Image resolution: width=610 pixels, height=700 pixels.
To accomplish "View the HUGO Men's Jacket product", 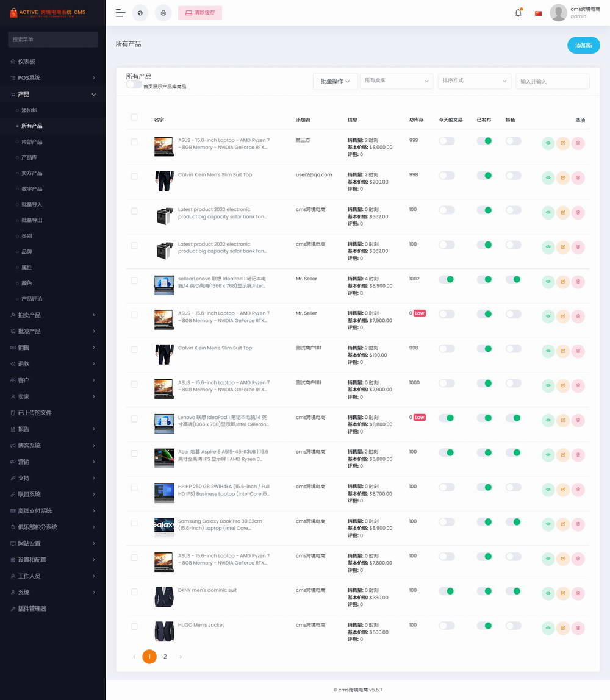I will pyautogui.click(x=548, y=628).
